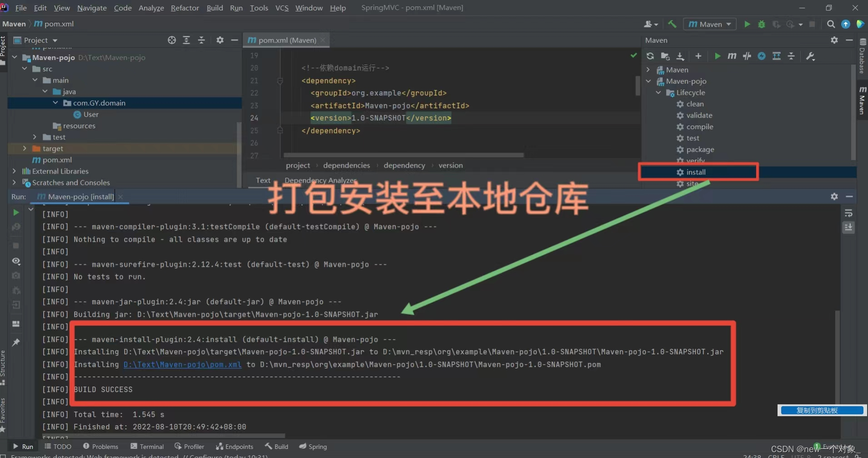The height and width of the screenshot is (458, 868).
Task: Open D:\Text\Maven-pojo\pom.xml link in console
Action: 182,364
